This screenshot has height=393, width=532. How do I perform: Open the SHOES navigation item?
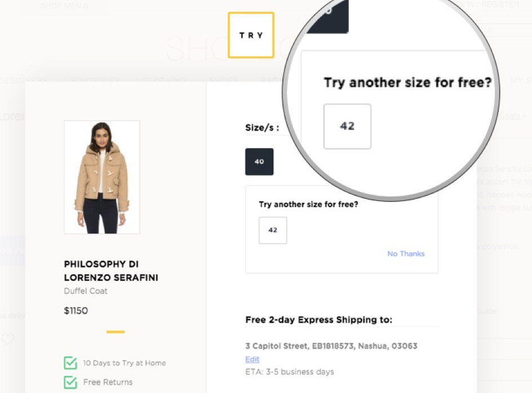pos(224,81)
